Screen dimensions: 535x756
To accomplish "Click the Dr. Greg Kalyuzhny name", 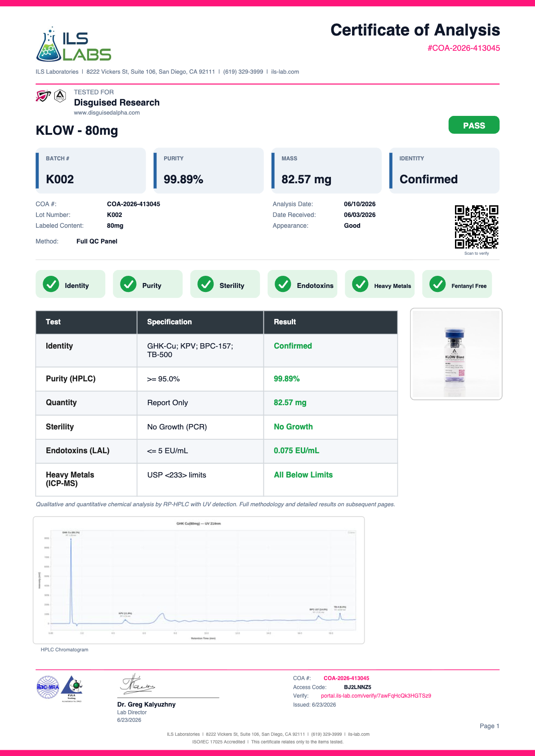I will tap(146, 704).
